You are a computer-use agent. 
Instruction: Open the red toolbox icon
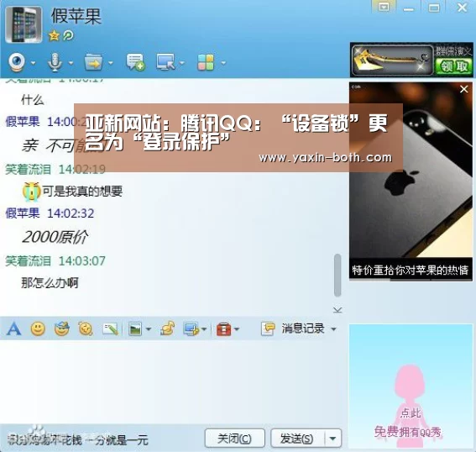click(x=224, y=329)
